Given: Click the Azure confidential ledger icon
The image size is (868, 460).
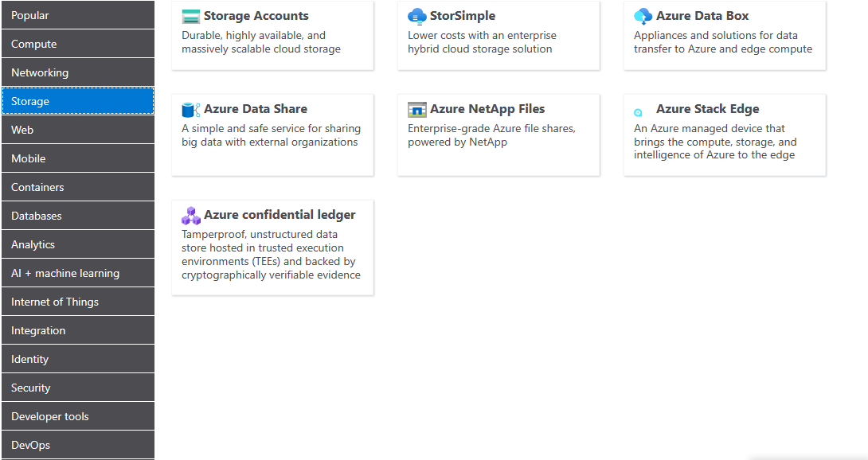Looking at the screenshot, I should 190,216.
